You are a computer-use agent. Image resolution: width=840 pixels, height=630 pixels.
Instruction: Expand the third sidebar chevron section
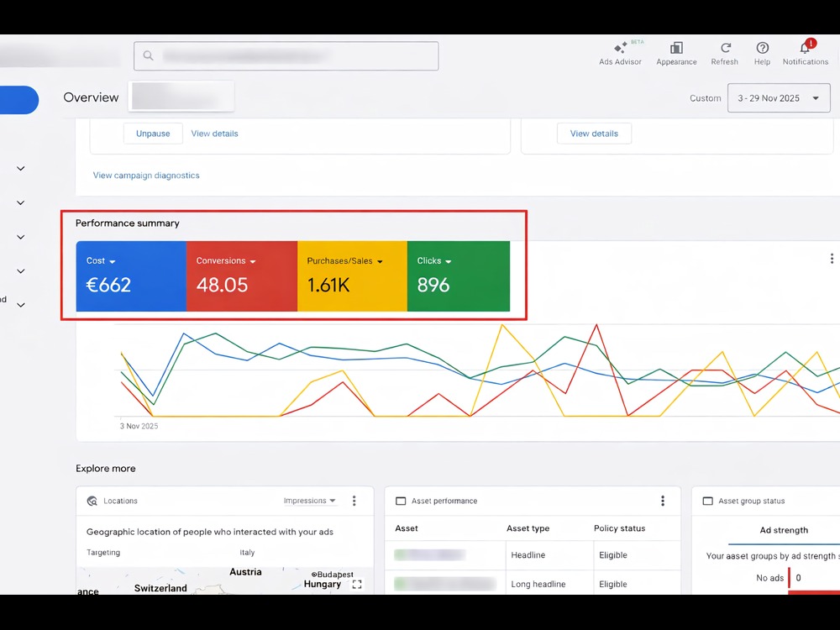(21, 237)
